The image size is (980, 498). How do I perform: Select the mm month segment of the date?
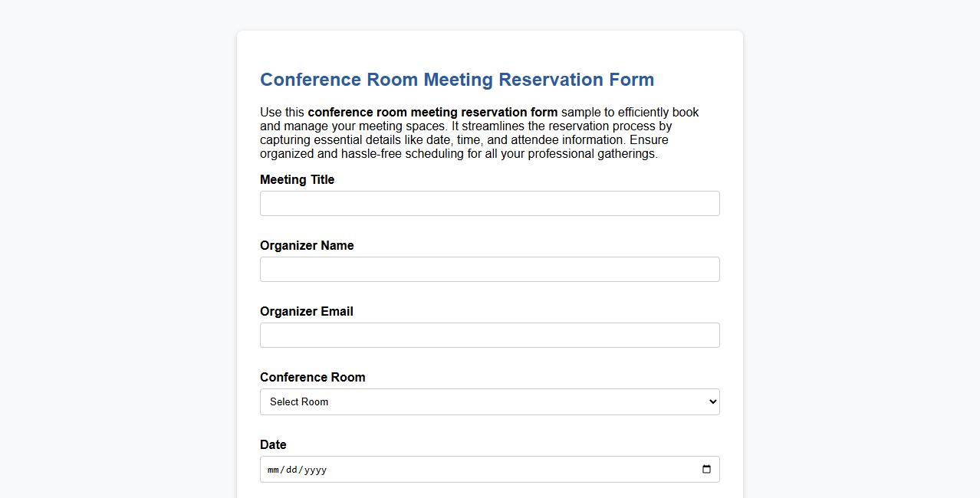[x=274, y=469]
